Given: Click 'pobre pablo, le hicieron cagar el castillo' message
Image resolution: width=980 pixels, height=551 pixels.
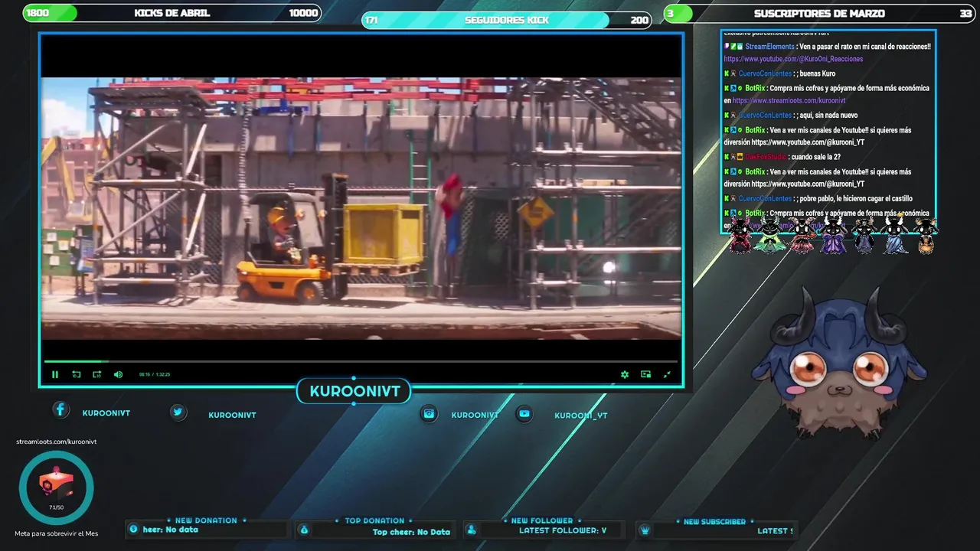Looking at the screenshot, I should [x=856, y=199].
